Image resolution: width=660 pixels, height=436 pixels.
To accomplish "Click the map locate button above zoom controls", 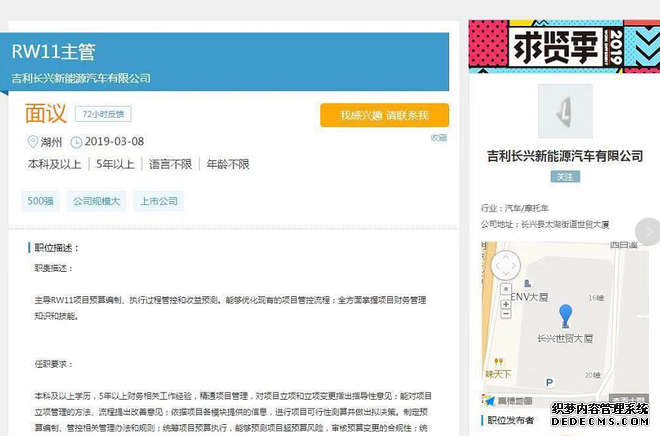I will [x=506, y=289].
